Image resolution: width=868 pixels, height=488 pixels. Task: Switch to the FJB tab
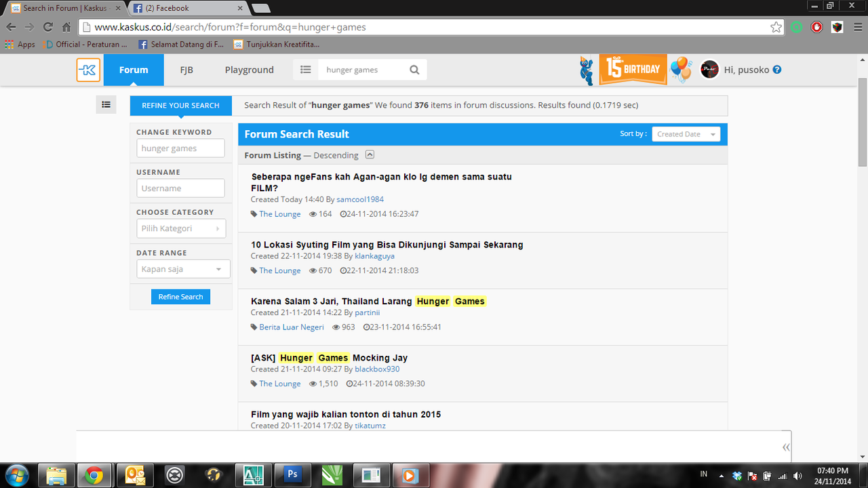tap(186, 70)
